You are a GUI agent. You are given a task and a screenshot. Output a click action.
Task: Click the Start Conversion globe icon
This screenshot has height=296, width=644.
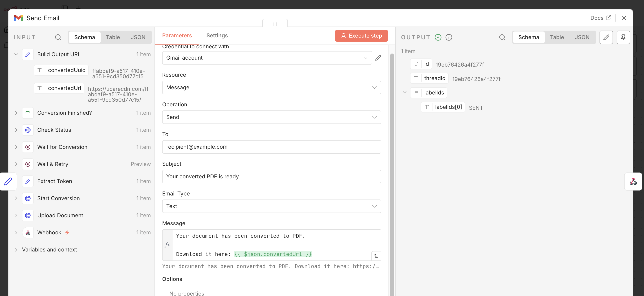28,198
